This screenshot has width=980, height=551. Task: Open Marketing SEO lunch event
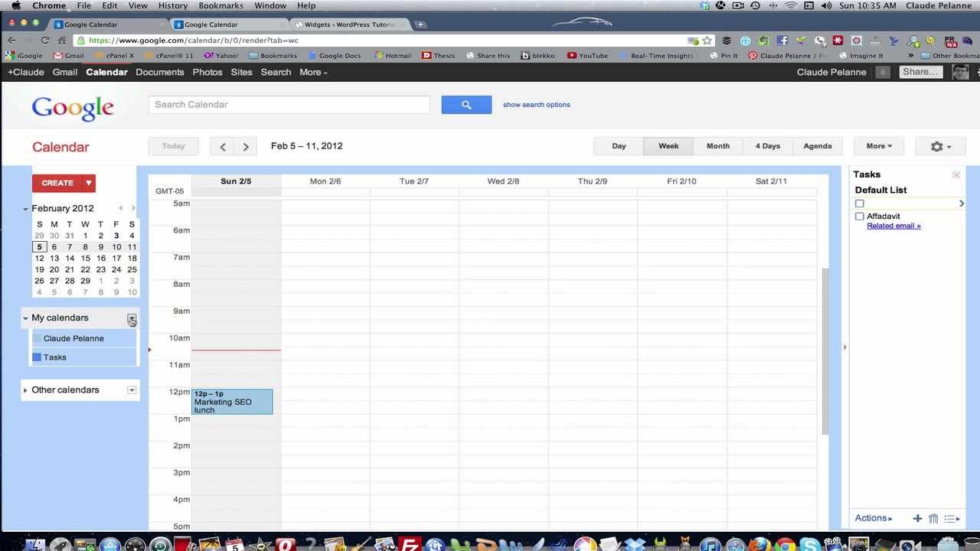click(232, 402)
